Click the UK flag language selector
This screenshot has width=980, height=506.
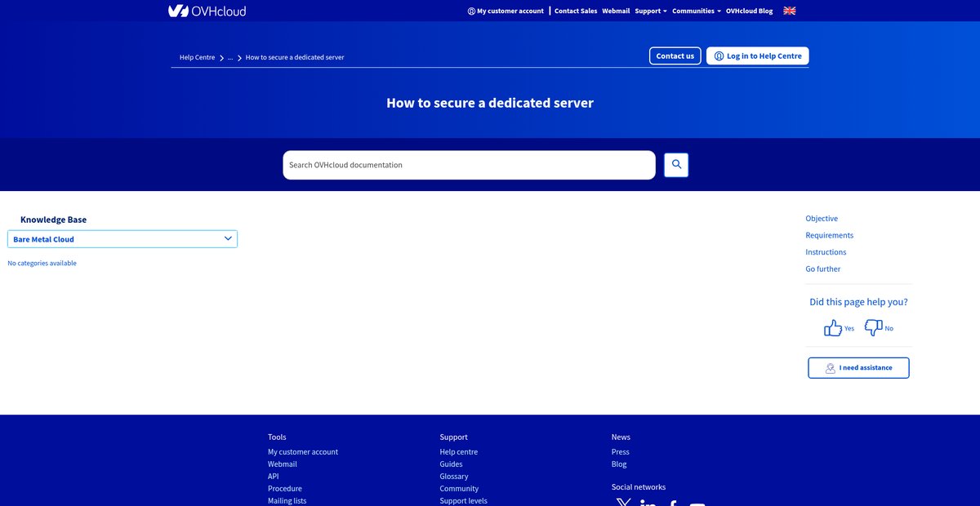[790, 11]
